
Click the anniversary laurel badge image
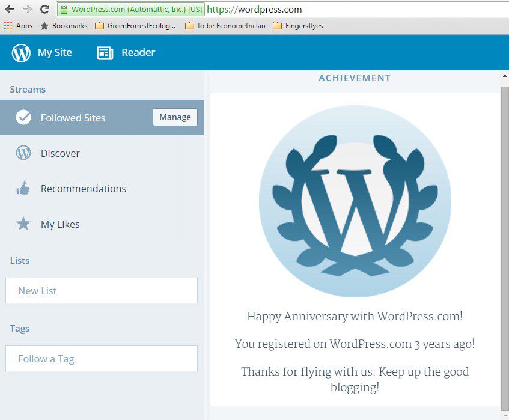355,201
